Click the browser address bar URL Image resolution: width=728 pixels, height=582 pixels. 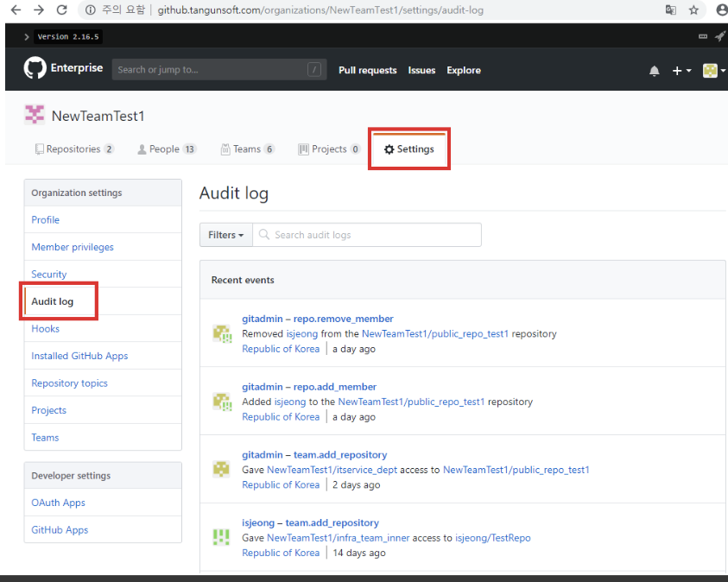320,9
